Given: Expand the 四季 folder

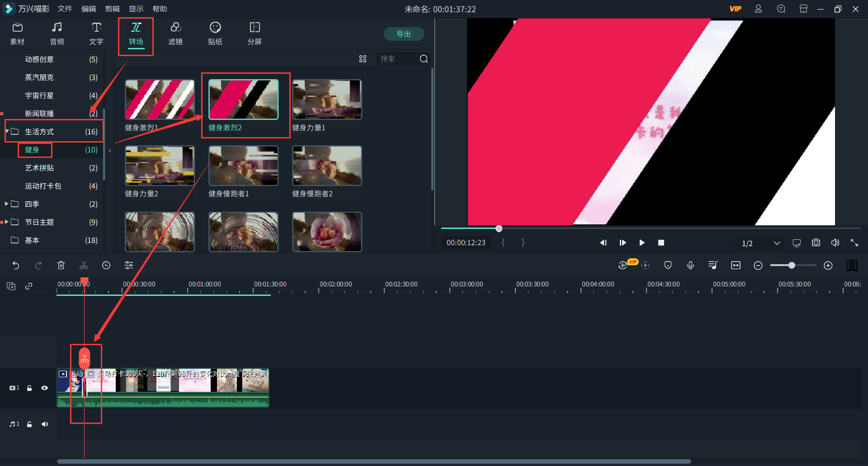Looking at the screenshot, I should coord(7,204).
